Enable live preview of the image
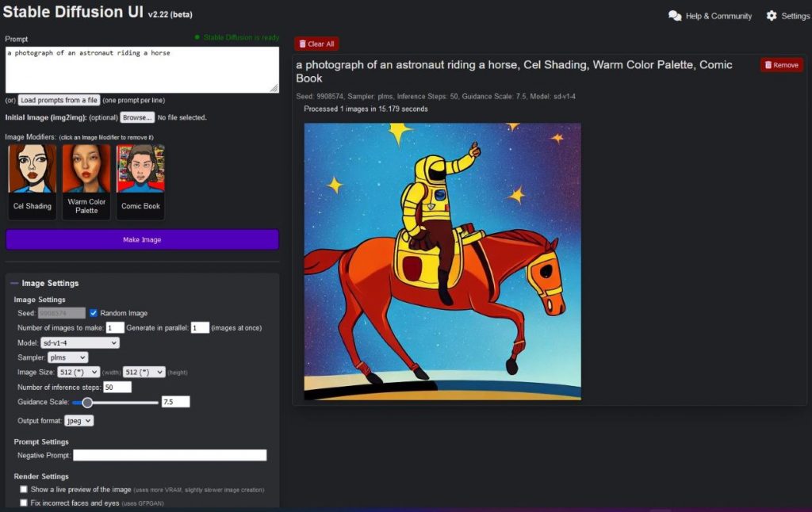 [25, 490]
